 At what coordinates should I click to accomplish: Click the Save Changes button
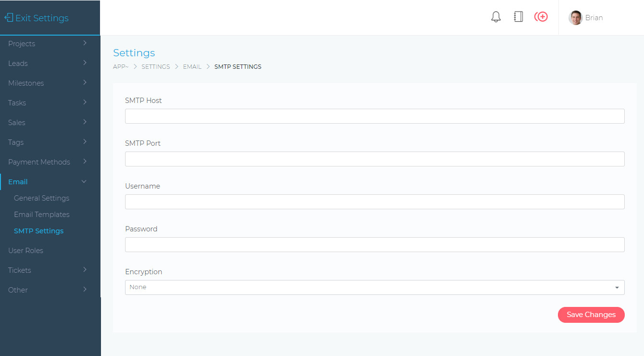[x=591, y=315]
